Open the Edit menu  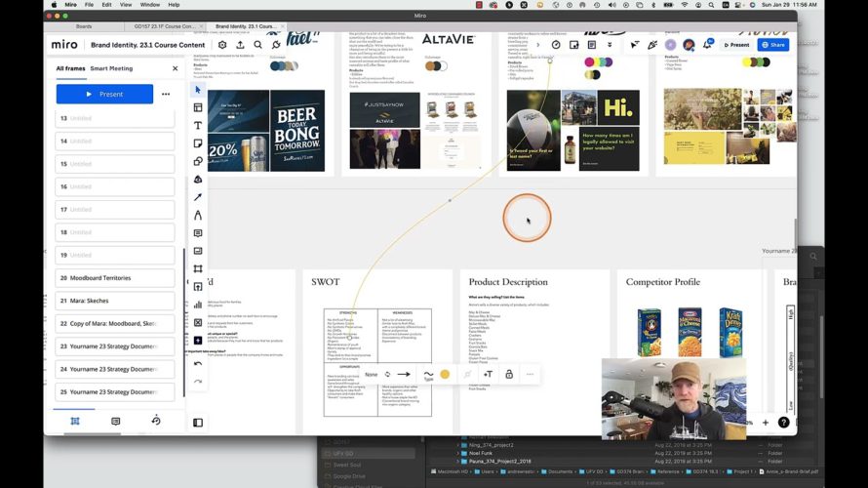click(x=106, y=5)
